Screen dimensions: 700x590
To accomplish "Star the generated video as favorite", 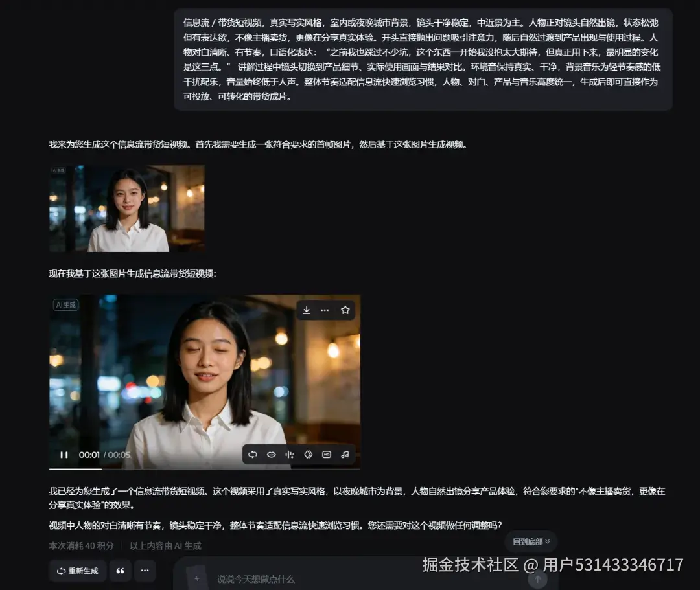I will pyautogui.click(x=345, y=310).
